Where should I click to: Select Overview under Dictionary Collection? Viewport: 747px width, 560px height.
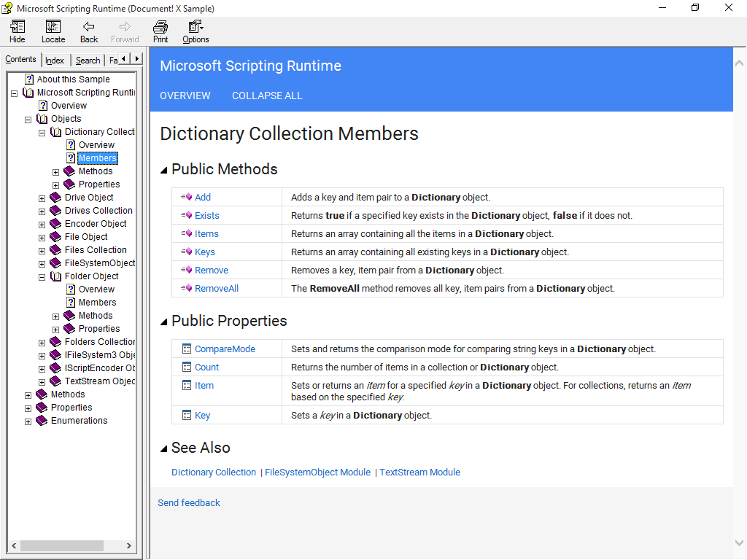tap(97, 145)
